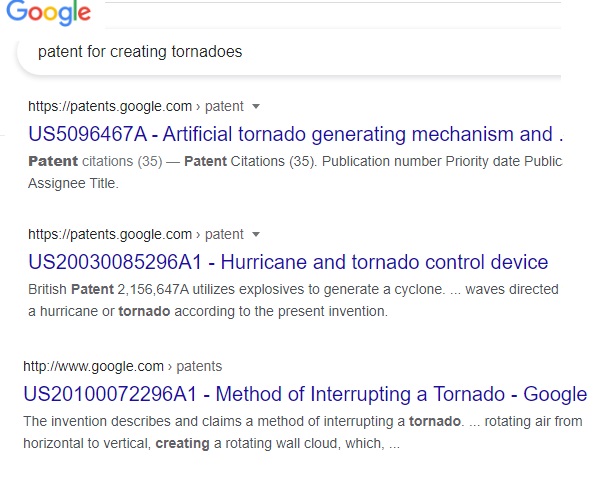This screenshot has width=603, height=478.
Task: Click the 'patent' breadcrumb in first result
Action: (x=224, y=107)
